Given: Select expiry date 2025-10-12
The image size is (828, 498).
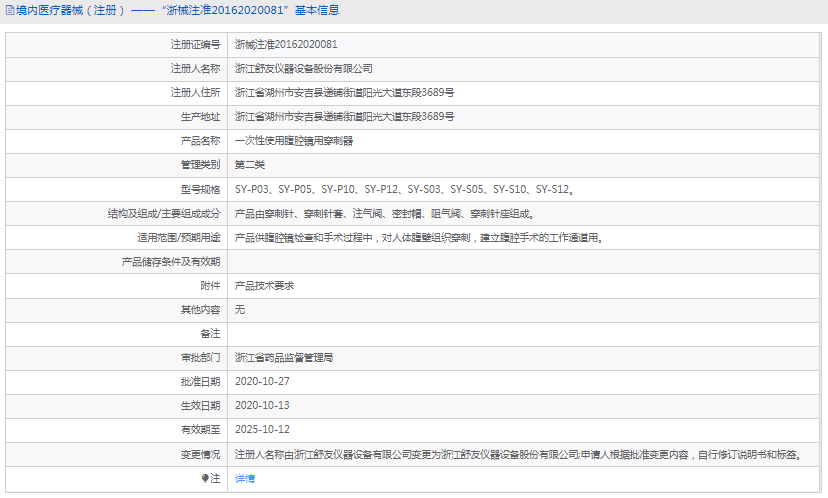Looking at the screenshot, I should (x=262, y=430).
